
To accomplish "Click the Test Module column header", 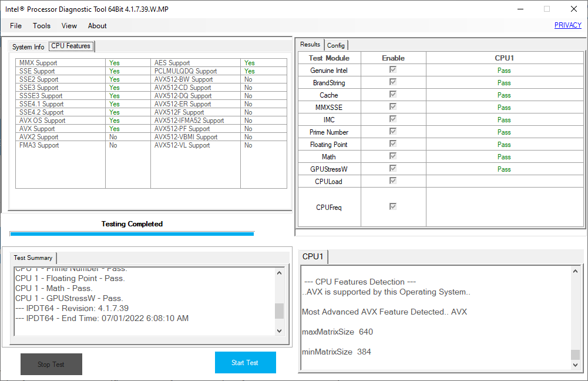I will pyautogui.click(x=330, y=58).
